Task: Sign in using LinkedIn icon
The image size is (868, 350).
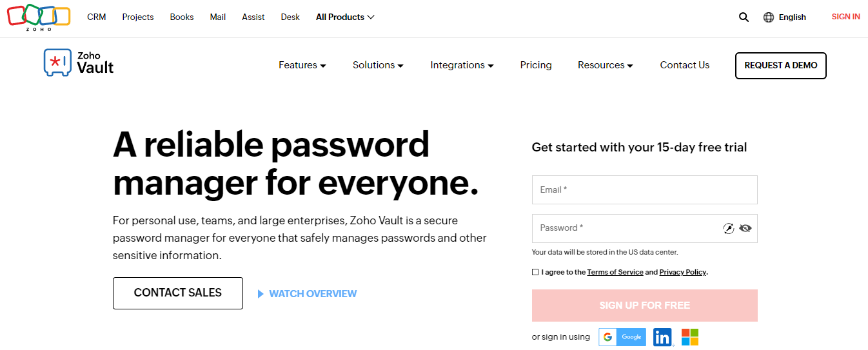Action: coord(662,337)
